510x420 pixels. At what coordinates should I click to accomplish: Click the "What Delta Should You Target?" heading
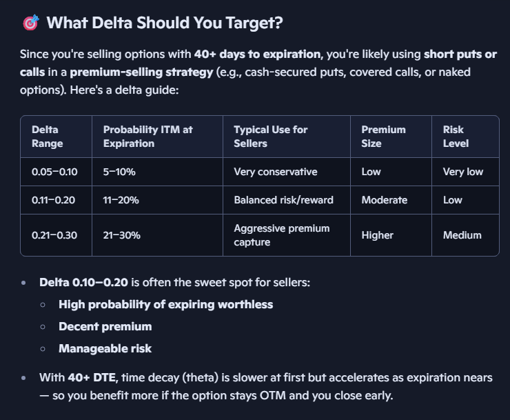coord(165,23)
